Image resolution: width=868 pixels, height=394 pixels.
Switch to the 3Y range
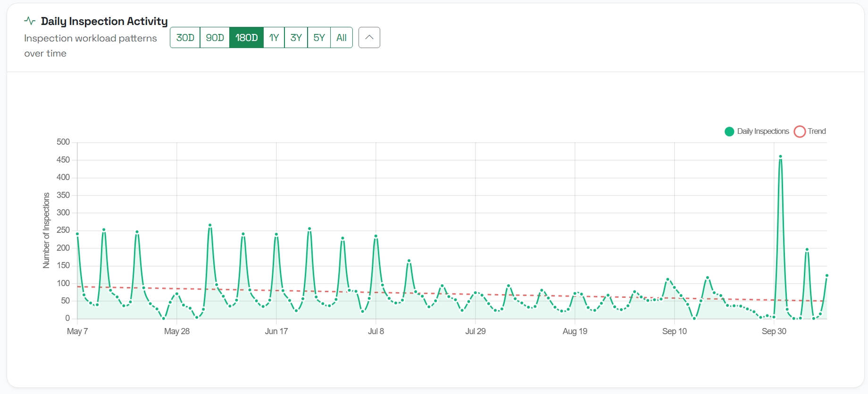click(296, 38)
